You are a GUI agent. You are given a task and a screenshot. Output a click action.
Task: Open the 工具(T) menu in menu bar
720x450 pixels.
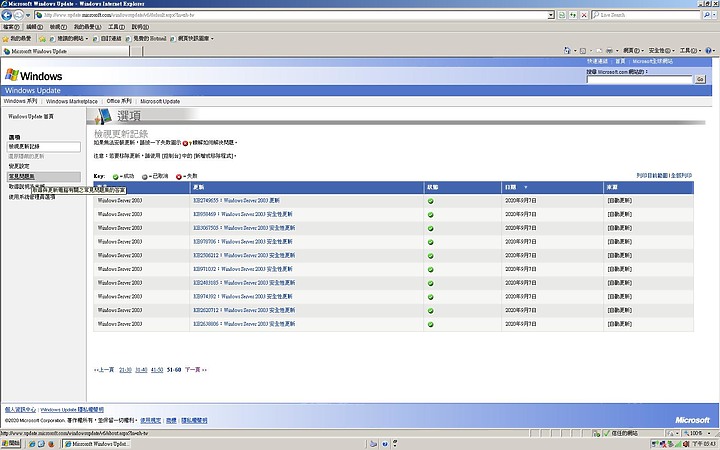click(x=116, y=27)
